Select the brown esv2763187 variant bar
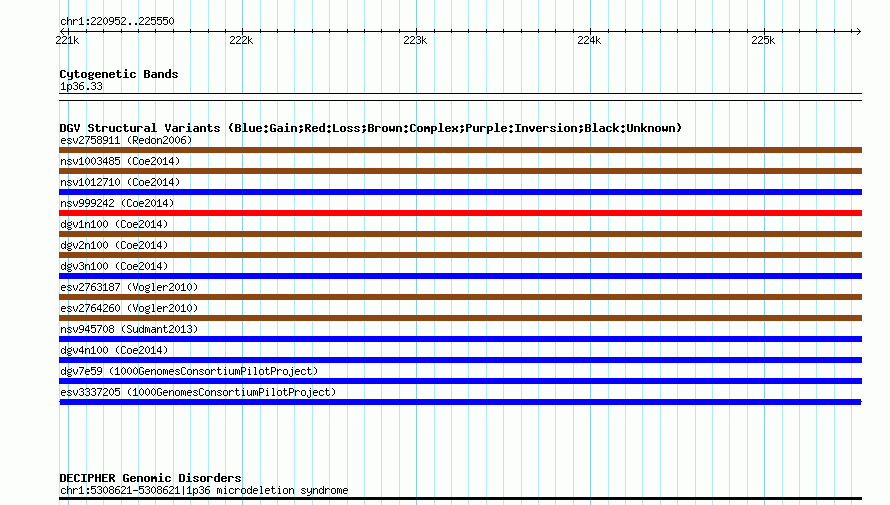Image resolution: width=890 pixels, height=505 pixels. click(460, 297)
